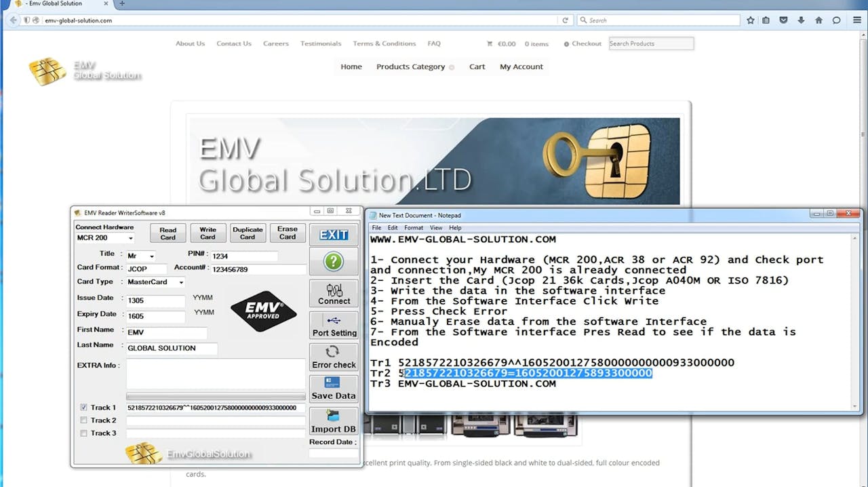The width and height of the screenshot is (868, 487).
Task: Open Import DB in the EMV software
Action: tap(333, 421)
